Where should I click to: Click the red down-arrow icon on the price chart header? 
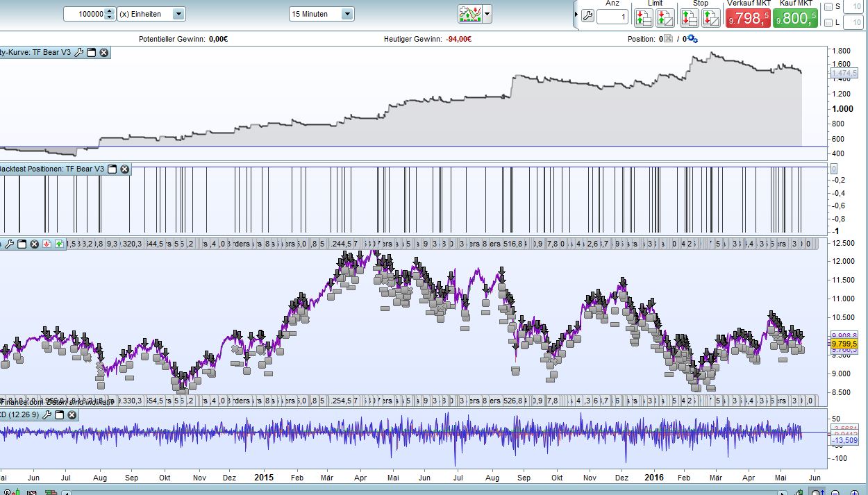(x=47, y=244)
